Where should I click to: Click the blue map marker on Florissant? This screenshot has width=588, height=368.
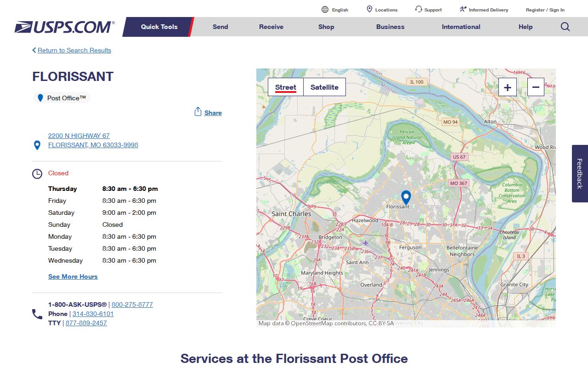pyautogui.click(x=406, y=197)
